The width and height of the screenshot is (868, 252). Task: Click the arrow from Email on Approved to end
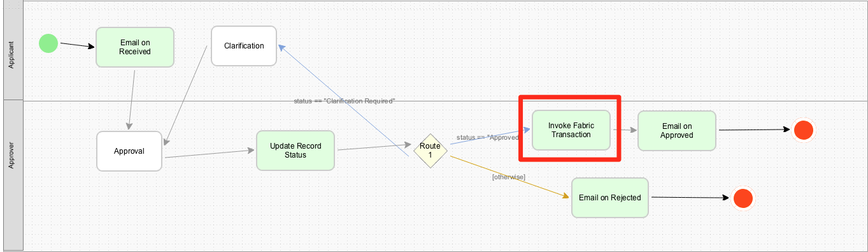[755, 130]
